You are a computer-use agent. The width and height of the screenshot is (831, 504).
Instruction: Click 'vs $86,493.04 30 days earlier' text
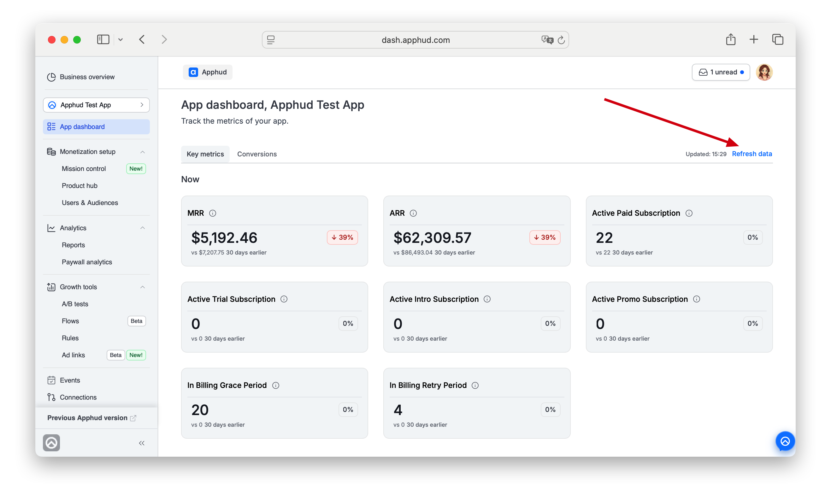(434, 253)
